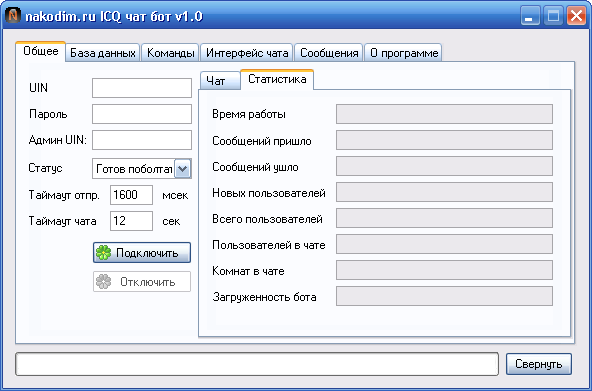Click the Новых пользователей value field
Viewport: 592px width, 391px height.
[444, 192]
